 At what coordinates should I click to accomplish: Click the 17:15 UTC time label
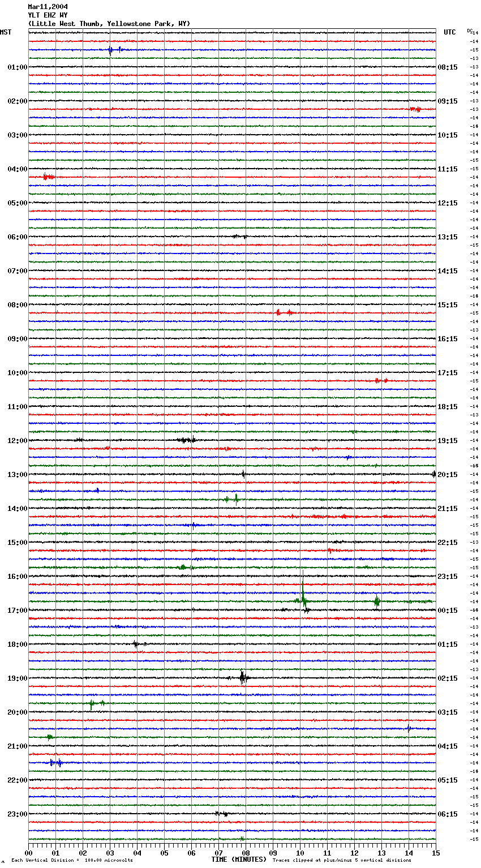coord(448,373)
